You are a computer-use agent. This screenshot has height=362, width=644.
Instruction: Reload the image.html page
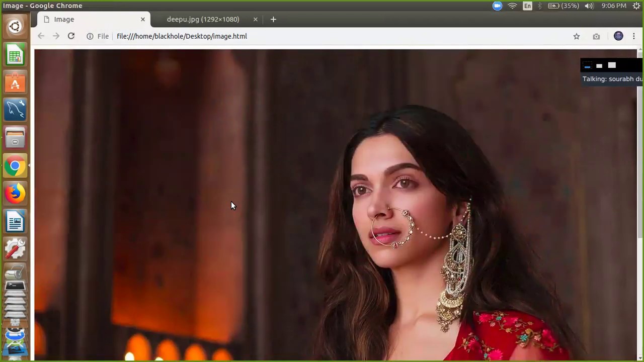click(71, 36)
